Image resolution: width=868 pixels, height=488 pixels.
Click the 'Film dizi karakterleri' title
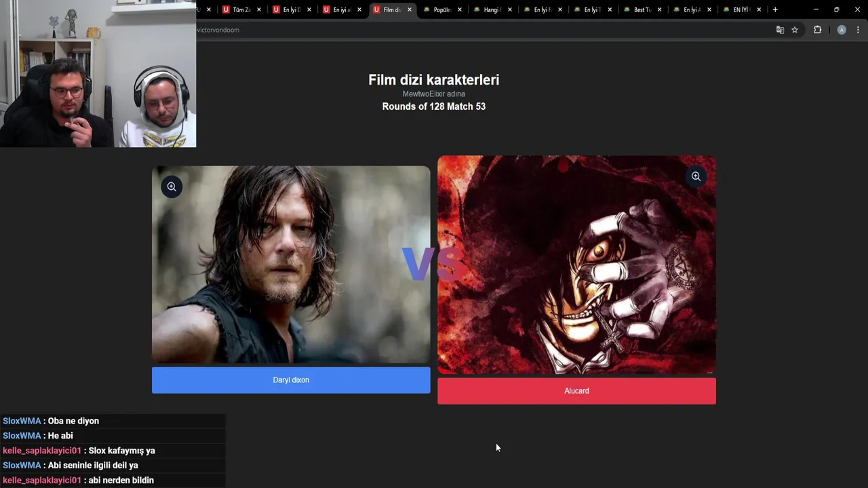[434, 80]
